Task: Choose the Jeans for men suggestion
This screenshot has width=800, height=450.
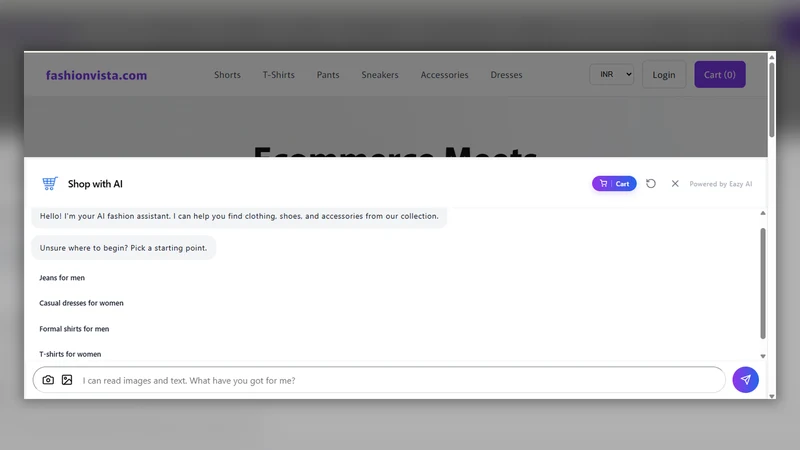Action: [62, 278]
